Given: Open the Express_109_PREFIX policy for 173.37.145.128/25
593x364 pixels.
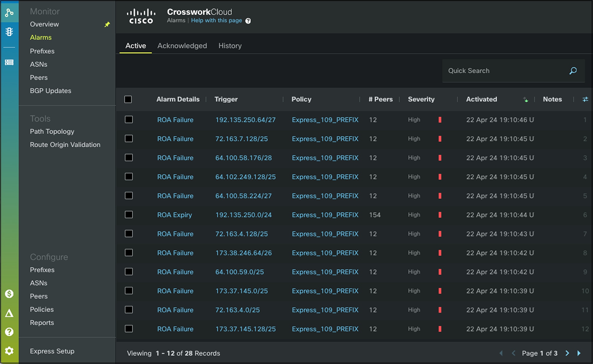Looking at the screenshot, I should pos(325,329).
